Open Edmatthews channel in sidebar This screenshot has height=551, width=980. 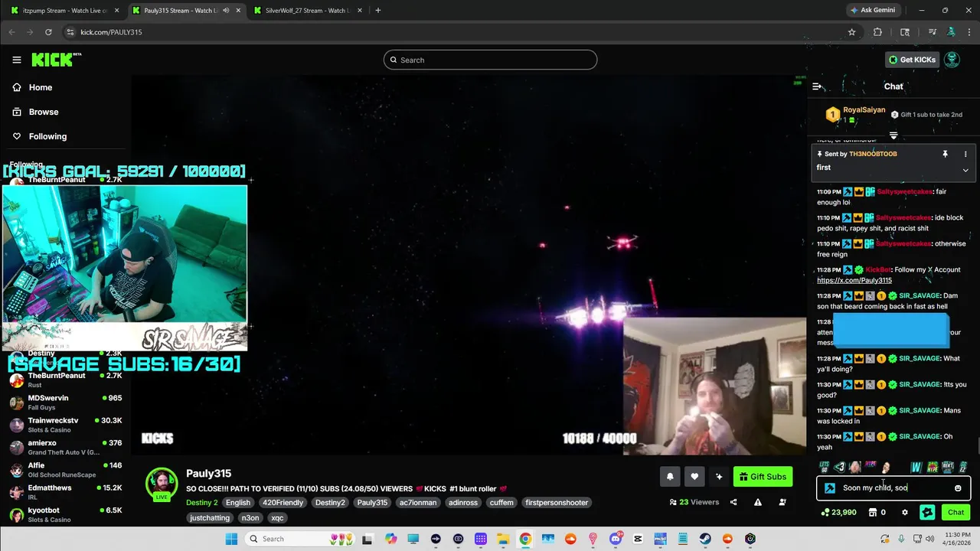point(65,491)
